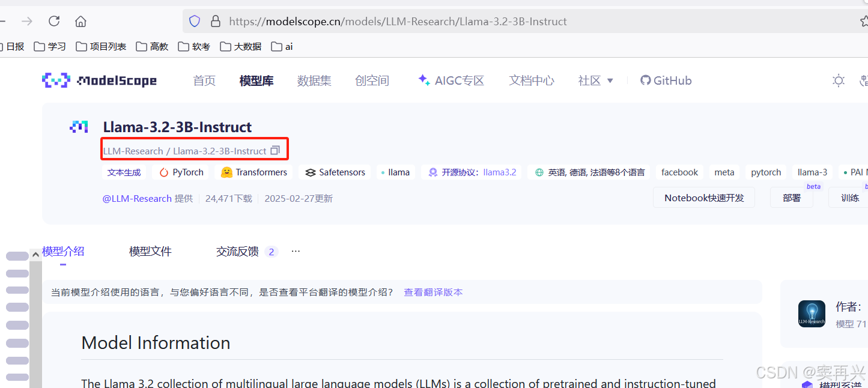Image resolution: width=868 pixels, height=388 pixels.
Task: Open the llama3.2 license link
Action: tap(500, 172)
